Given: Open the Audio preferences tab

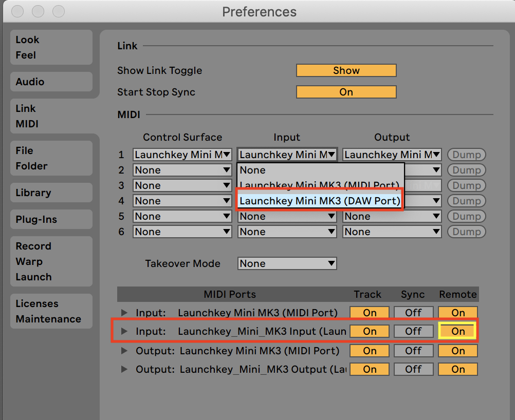Looking at the screenshot, I should 51,82.
